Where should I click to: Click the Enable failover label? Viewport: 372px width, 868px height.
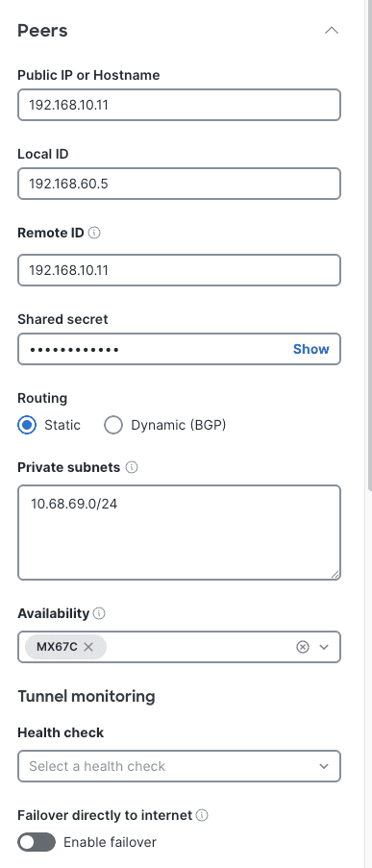(x=111, y=843)
